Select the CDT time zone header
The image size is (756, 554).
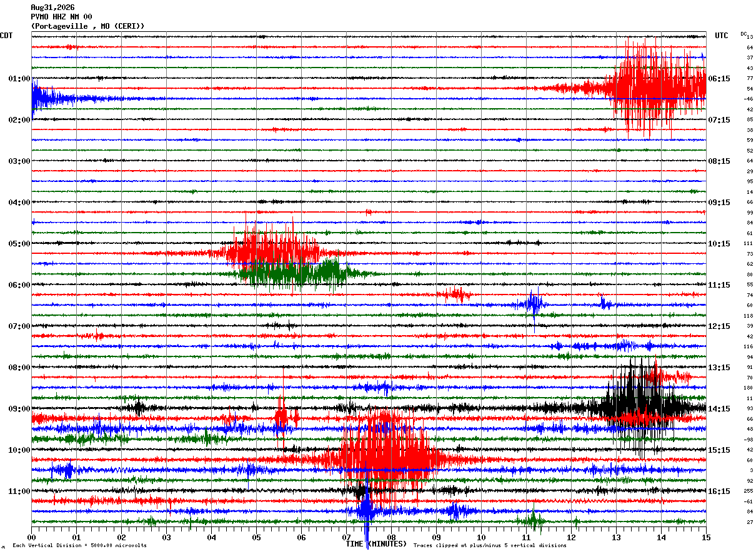click(6, 36)
